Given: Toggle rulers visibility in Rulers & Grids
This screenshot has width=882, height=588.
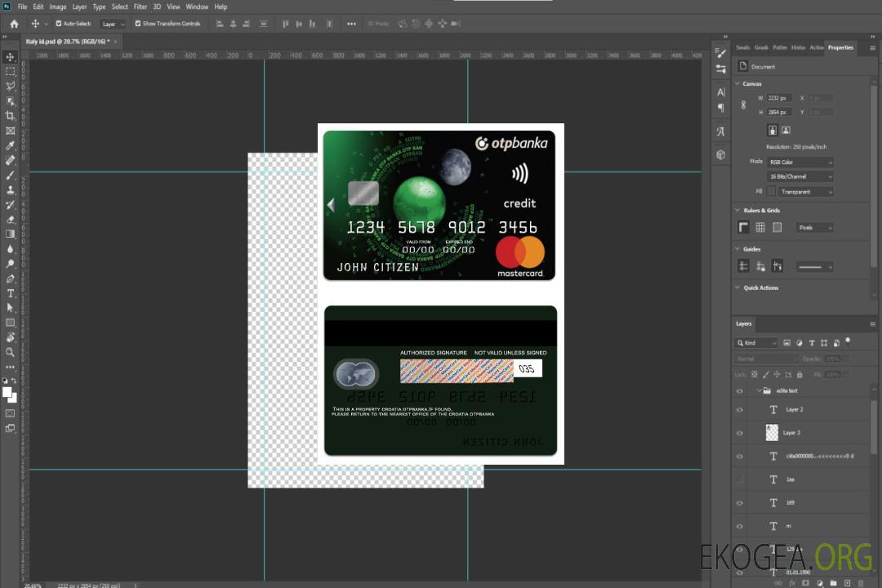Looking at the screenshot, I should pyautogui.click(x=743, y=227).
